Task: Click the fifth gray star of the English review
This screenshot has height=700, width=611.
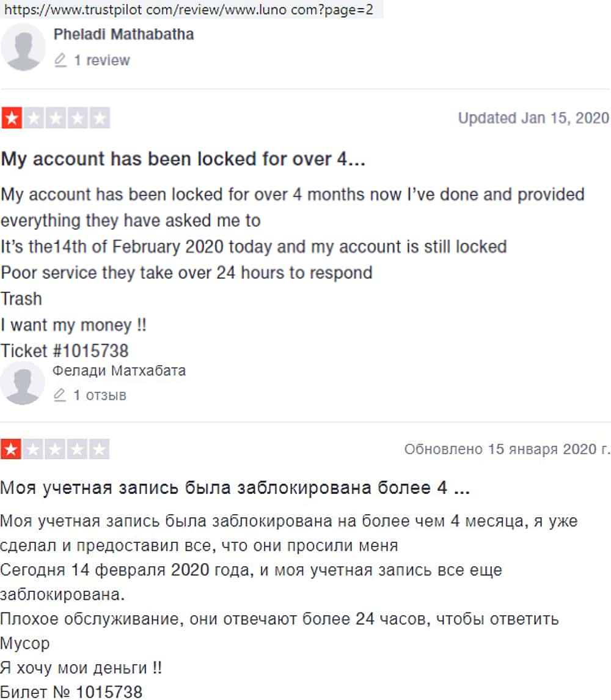Action: pos(100,118)
